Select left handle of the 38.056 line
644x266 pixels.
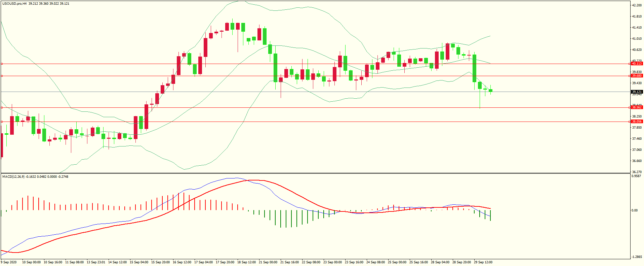pos(2,122)
